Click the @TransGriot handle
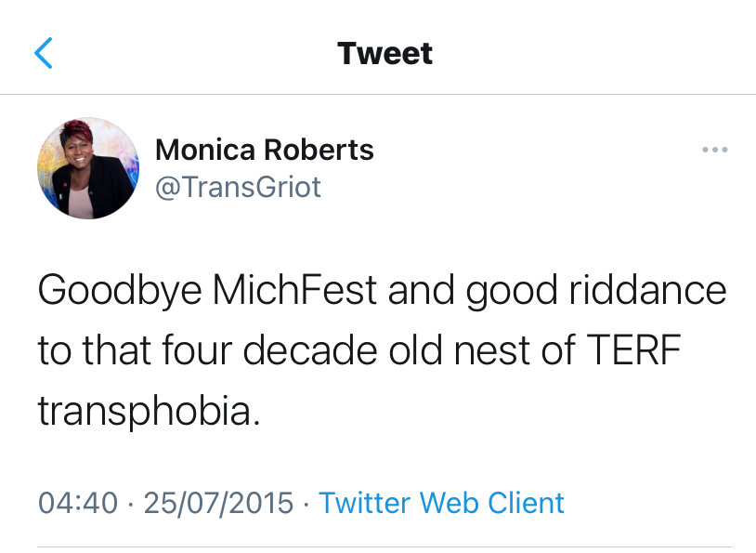Image resolution: width=756 pixels, height=553 pixels. [238, 187]
